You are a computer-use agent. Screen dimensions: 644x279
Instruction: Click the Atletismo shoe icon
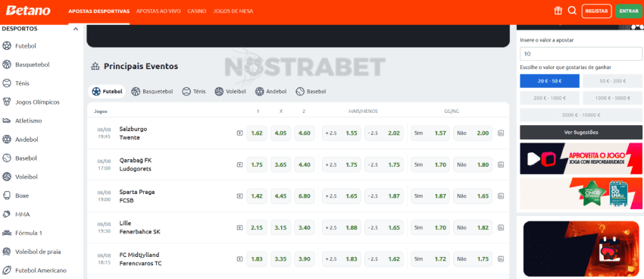pyautogui.click(x=7, y=121)
